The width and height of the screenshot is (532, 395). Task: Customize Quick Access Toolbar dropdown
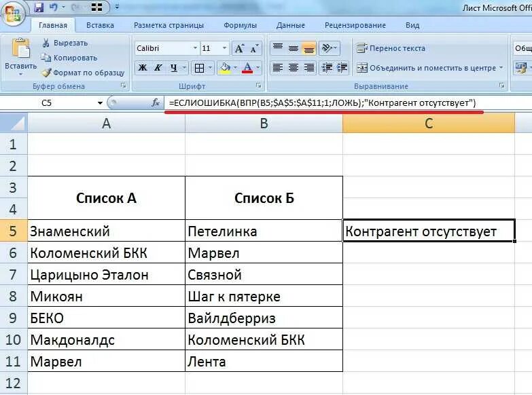pos(117,7)
